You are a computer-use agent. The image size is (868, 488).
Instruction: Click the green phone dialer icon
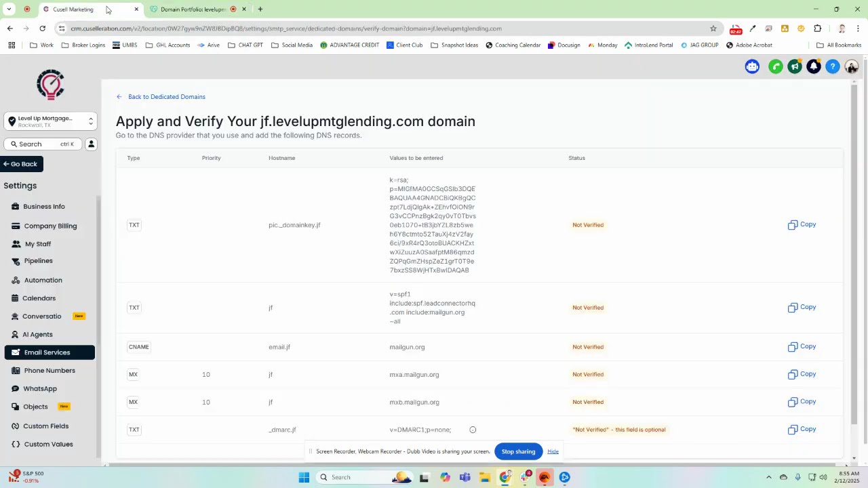click(x=776, y=66)
